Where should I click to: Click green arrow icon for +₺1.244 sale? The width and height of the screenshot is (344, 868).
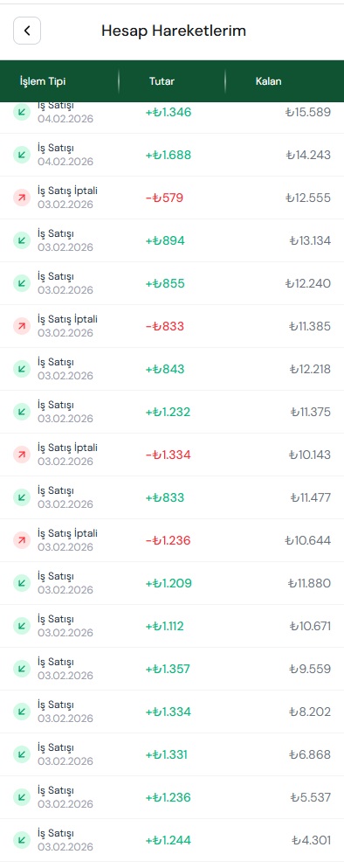click(x=22, y=840)
